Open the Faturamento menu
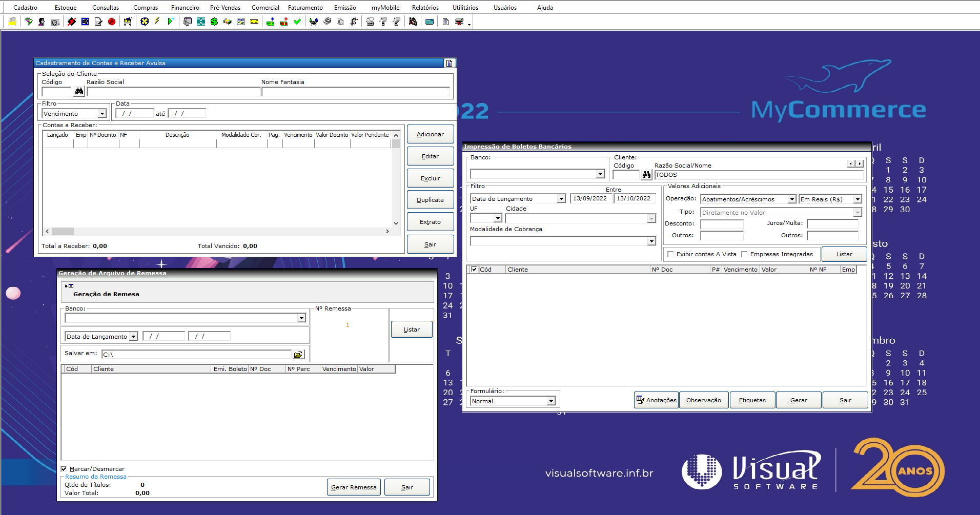The width and height of the screenshot is (980, 515). click(x=305, y=8)
